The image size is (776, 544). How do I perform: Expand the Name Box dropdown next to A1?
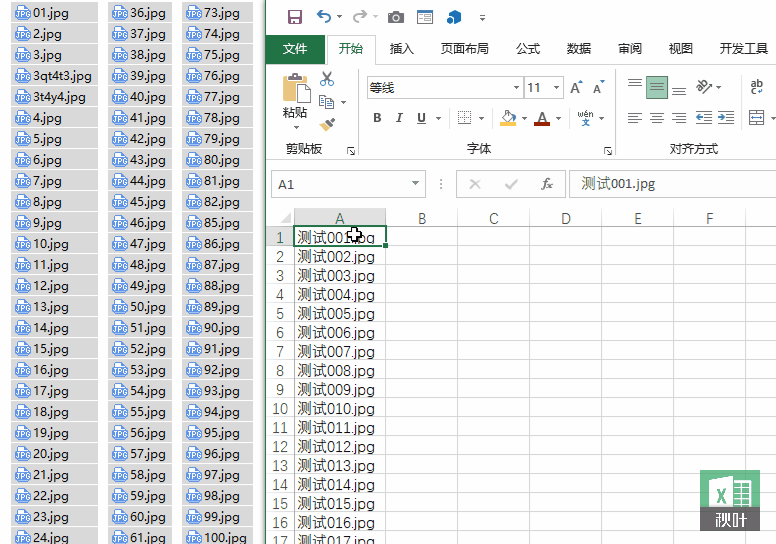click(x=415, y=184)
